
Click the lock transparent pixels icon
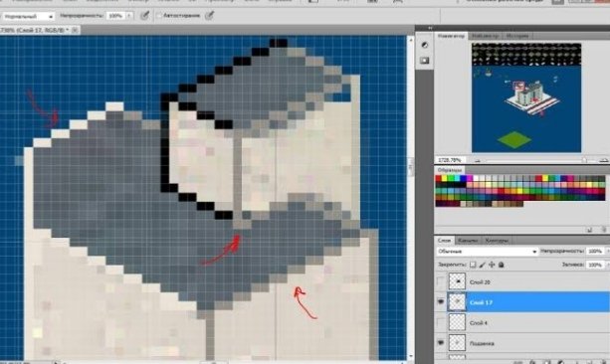coord(473,265)
